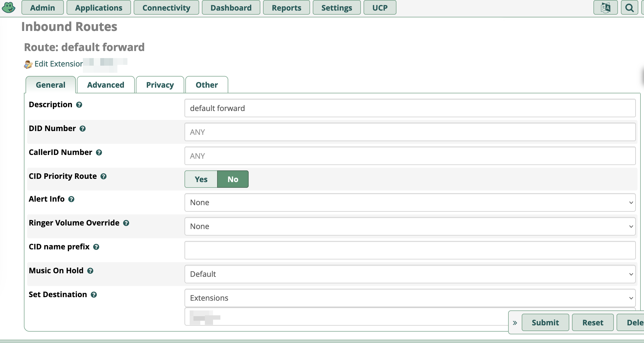This screenshot has width=644, height=343.
Task: Open the search icon
Action: (x=629, y=7)
